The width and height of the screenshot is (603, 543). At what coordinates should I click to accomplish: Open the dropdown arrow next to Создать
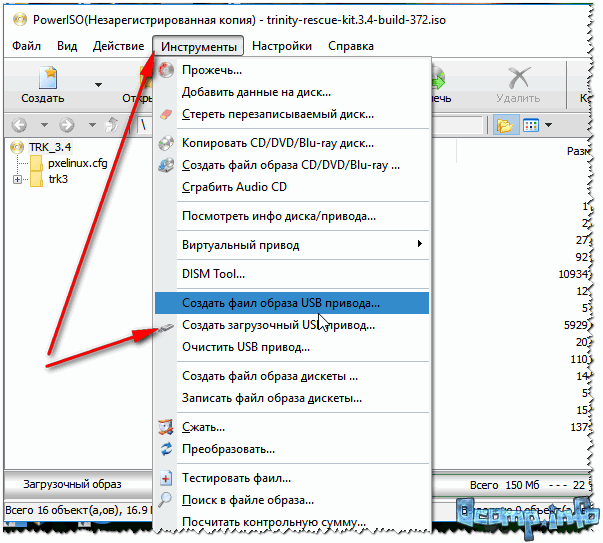[98, 85]
